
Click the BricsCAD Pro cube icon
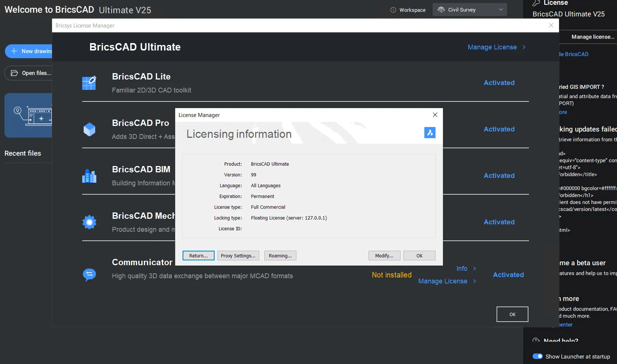click(89, 129)
